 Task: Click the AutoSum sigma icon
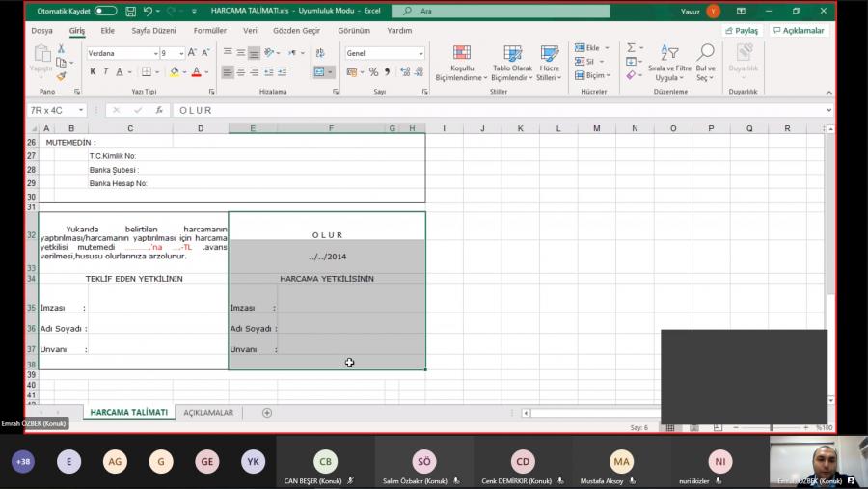630,47
